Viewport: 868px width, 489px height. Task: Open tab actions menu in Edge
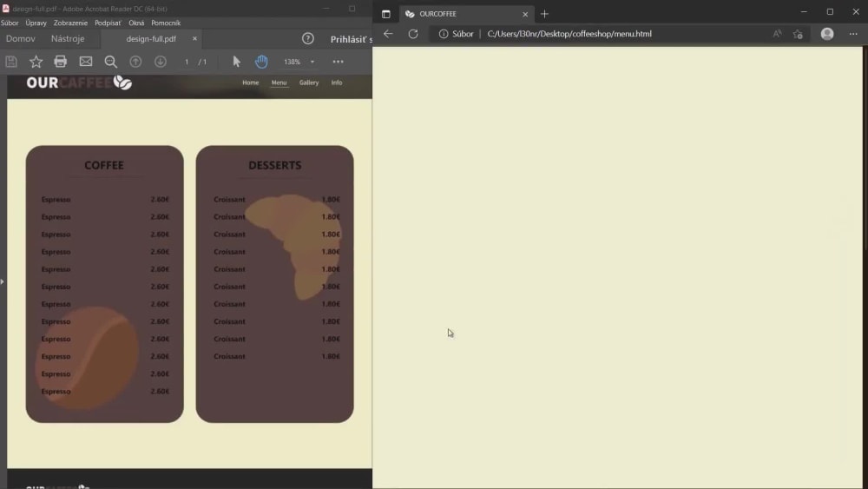pyautogui.click(x=386, y=14)
